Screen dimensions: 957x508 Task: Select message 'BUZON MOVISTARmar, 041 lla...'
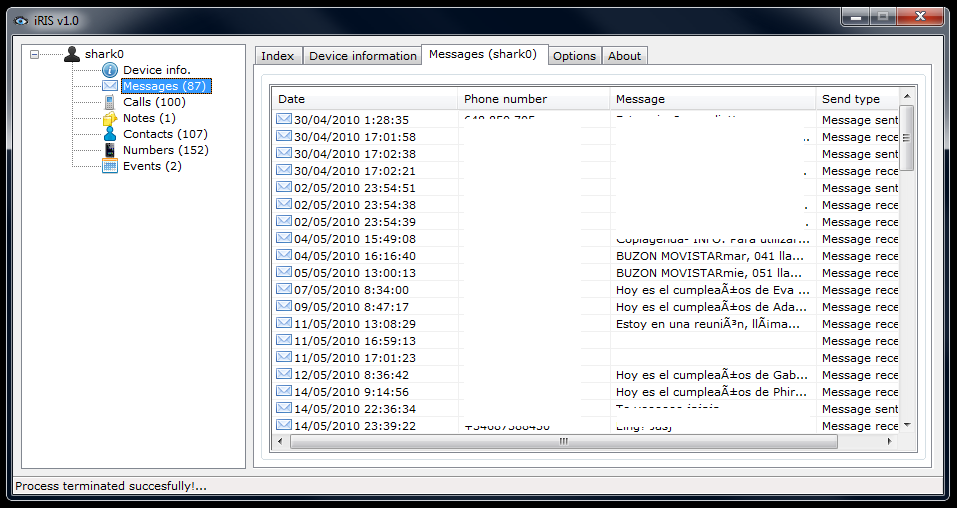710,256
